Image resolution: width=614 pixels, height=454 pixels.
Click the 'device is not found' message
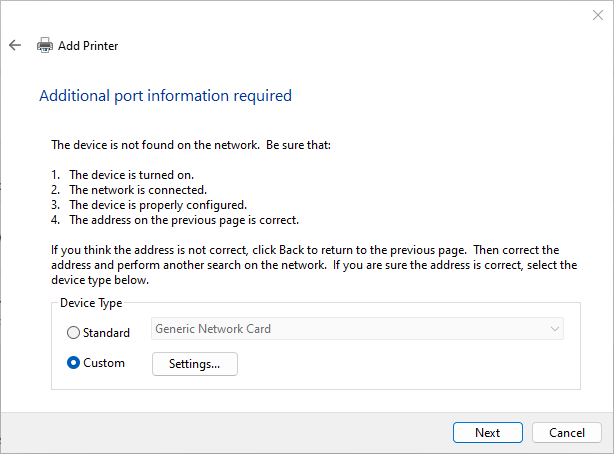(190, 145)
